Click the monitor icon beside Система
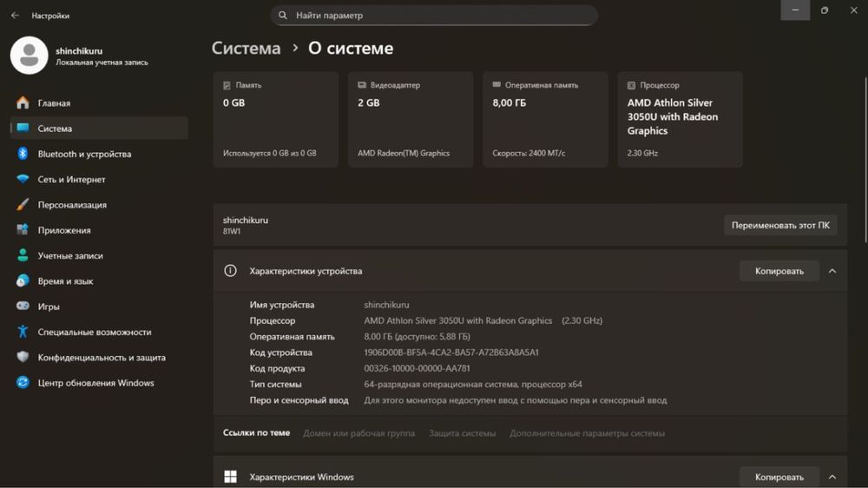 pos(23,128)
